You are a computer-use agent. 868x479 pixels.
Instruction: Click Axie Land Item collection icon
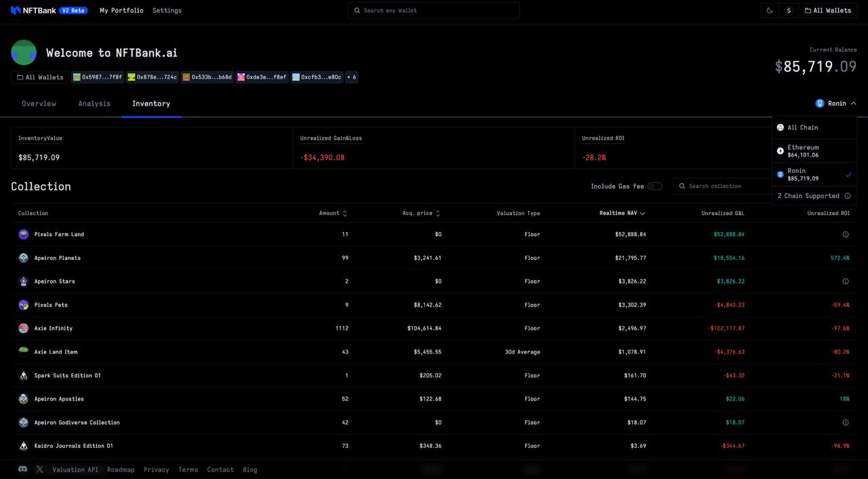pyautogui.click(x=24, y=351)
